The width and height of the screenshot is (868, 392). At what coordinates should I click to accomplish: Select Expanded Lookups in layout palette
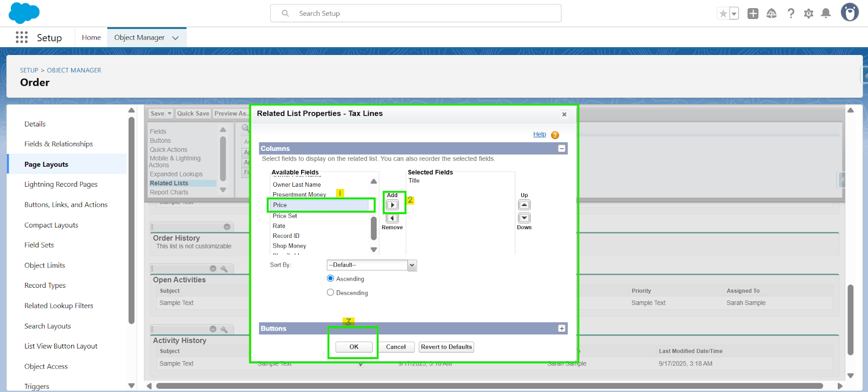(x=176, y=174)
